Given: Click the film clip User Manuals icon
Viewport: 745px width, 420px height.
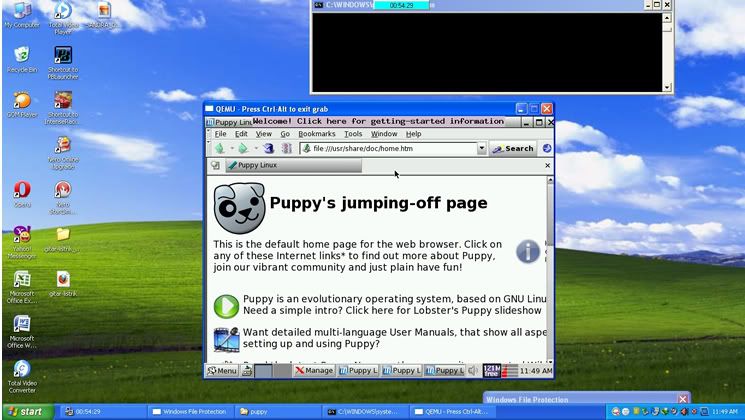Looking at the screenshot, I should [x=226, y=339].
